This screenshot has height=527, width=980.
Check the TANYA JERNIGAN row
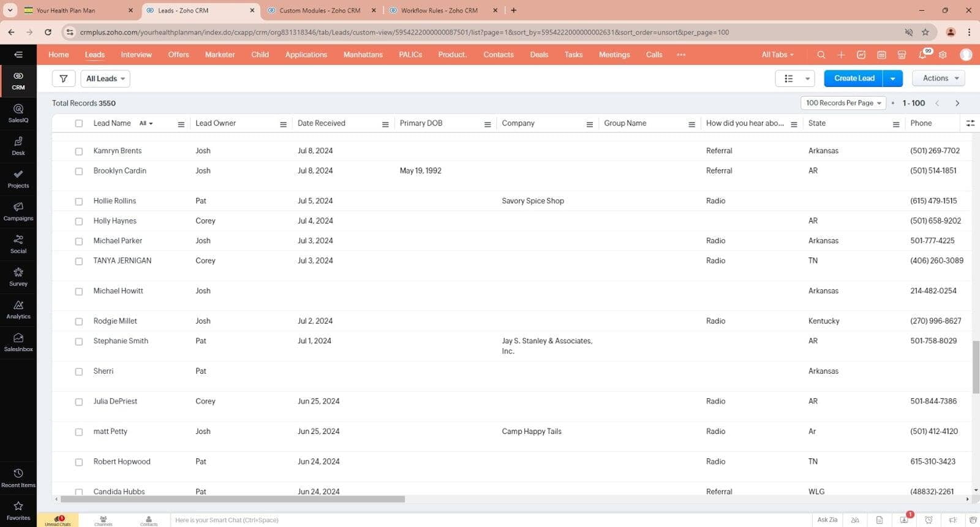(x=79, y=261)
